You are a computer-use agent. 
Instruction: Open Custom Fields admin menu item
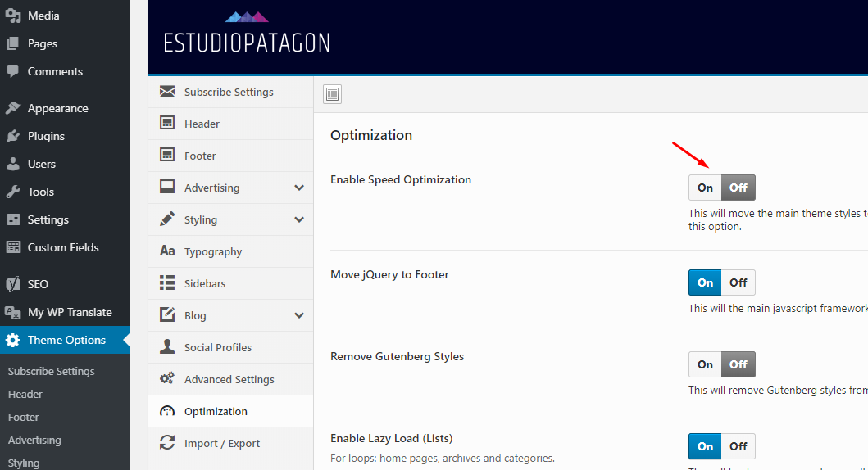click(65, 247)
